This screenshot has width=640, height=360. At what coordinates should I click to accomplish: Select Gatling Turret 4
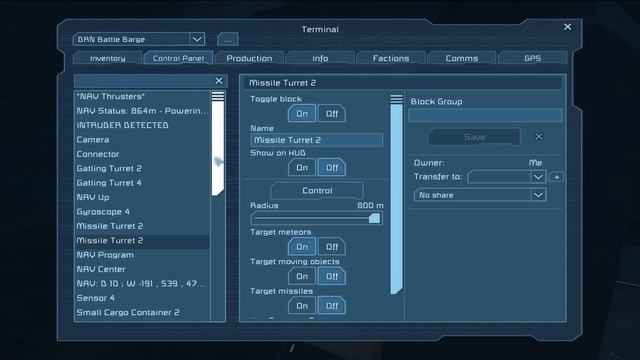(142, 183)
